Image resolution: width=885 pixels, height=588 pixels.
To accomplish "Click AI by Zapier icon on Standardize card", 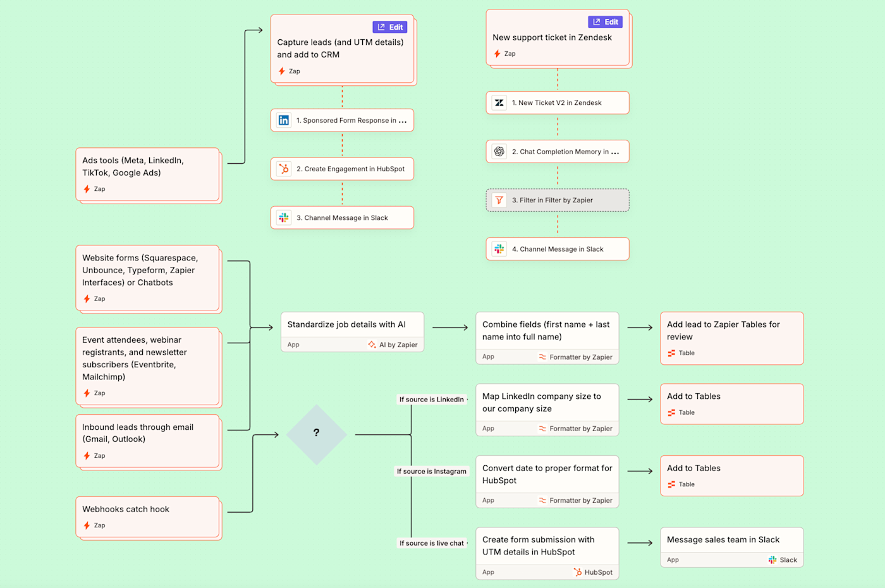I will click(372, 345).
